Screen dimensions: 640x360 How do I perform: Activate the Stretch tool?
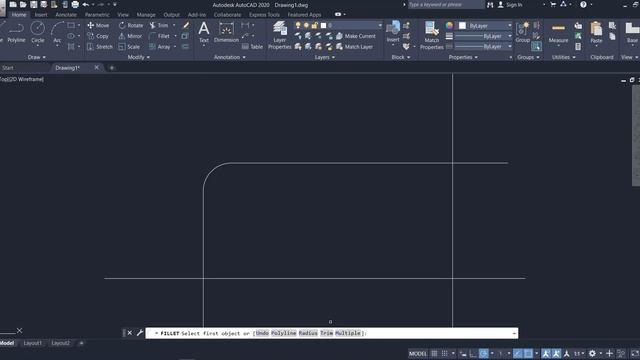tap(100, 47)
